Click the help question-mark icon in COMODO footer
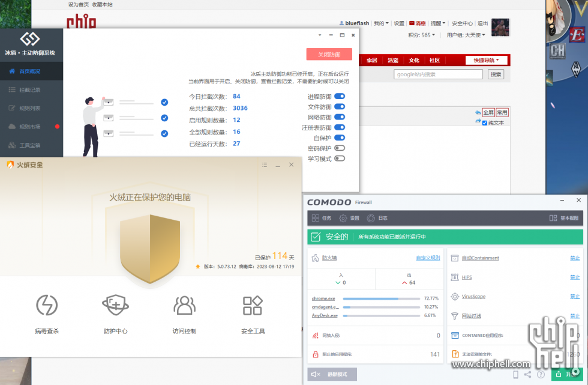 pos(541,374)
